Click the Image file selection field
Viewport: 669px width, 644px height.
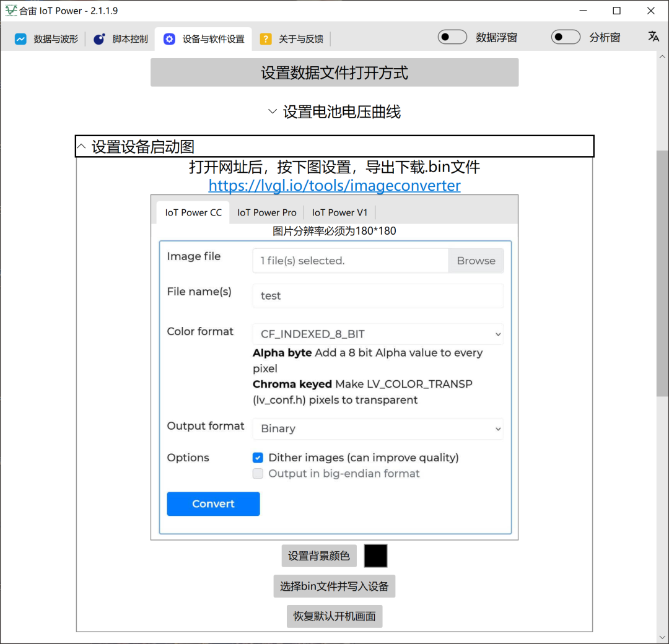(x=350, y=261)
